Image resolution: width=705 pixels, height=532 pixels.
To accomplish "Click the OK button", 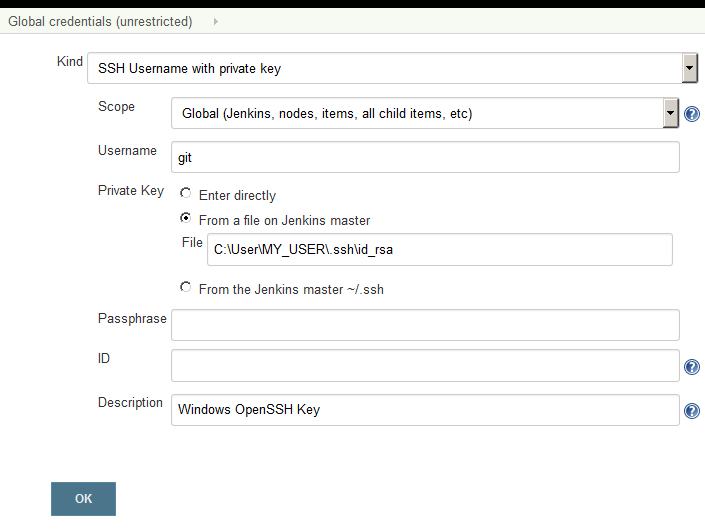I will [83, 499].
